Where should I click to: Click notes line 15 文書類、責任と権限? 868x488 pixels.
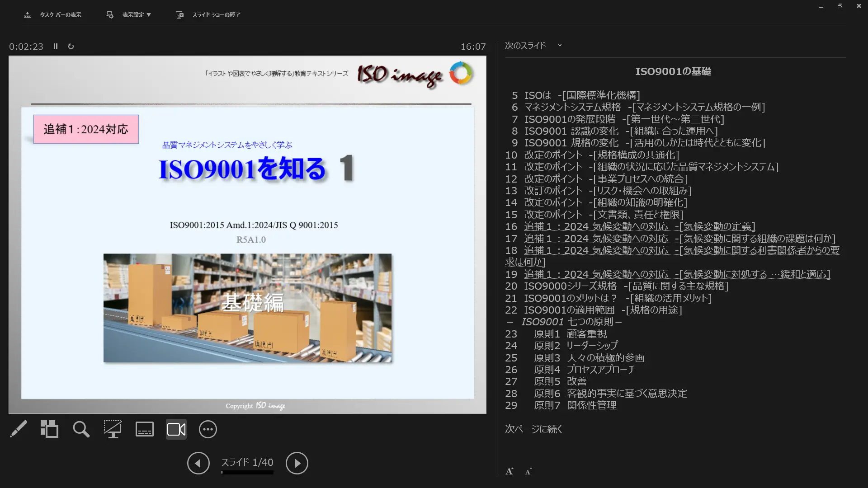pos(594,215)
